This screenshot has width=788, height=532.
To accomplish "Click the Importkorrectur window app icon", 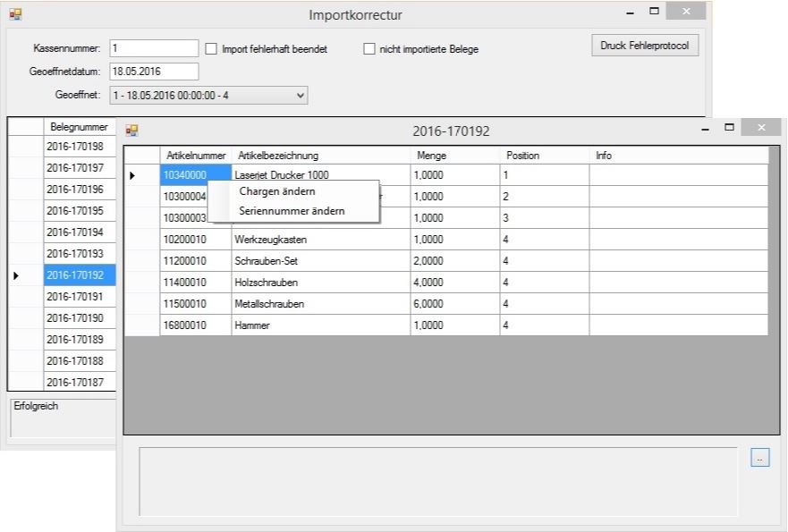I will (x=15, y=14).
